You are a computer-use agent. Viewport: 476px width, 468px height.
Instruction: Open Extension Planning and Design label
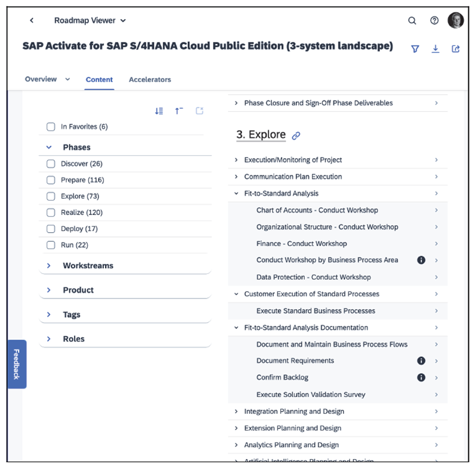293,428
